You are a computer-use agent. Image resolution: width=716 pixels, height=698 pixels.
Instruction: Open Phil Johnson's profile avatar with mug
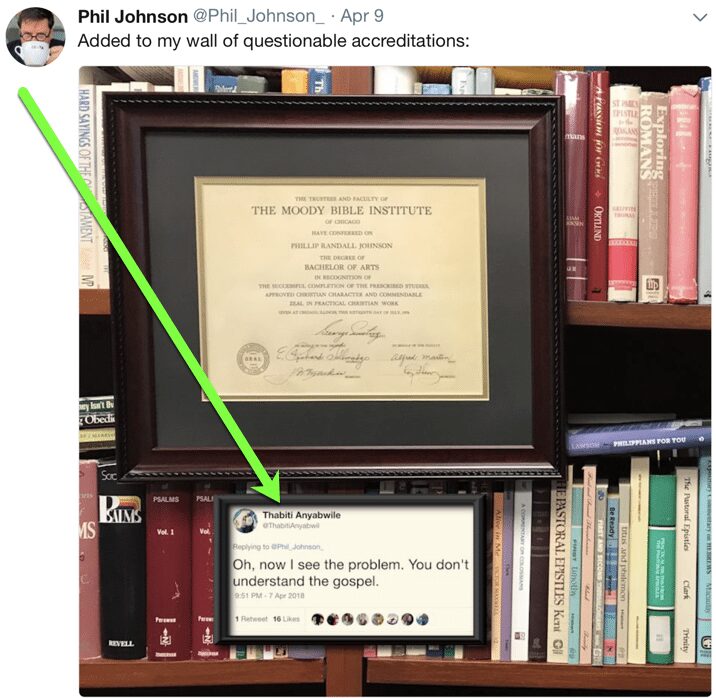[x=35, y=37]
